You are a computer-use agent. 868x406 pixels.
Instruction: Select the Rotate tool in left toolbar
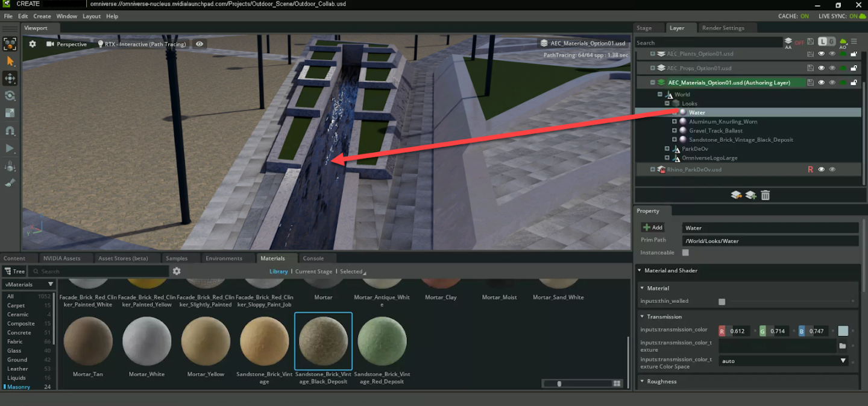[x=10, y=96]
